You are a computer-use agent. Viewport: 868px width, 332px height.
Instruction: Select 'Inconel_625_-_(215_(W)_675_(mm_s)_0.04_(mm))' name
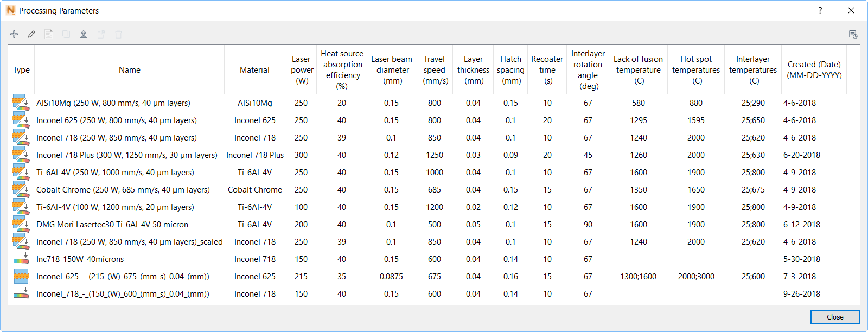(123, 276)
